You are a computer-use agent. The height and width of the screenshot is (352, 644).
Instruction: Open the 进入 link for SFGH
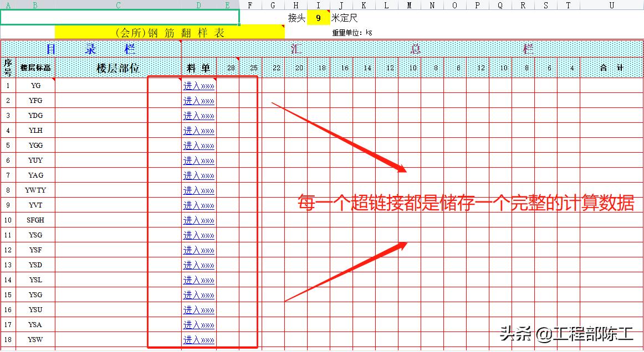click(198, 220)
